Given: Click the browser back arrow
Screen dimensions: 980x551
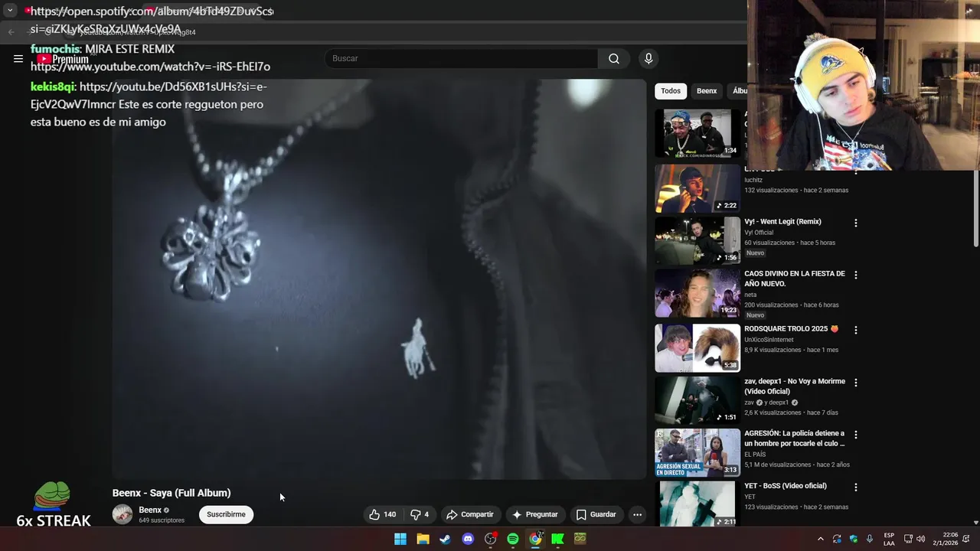Looking at the screenshot, I should coord(11,31).
